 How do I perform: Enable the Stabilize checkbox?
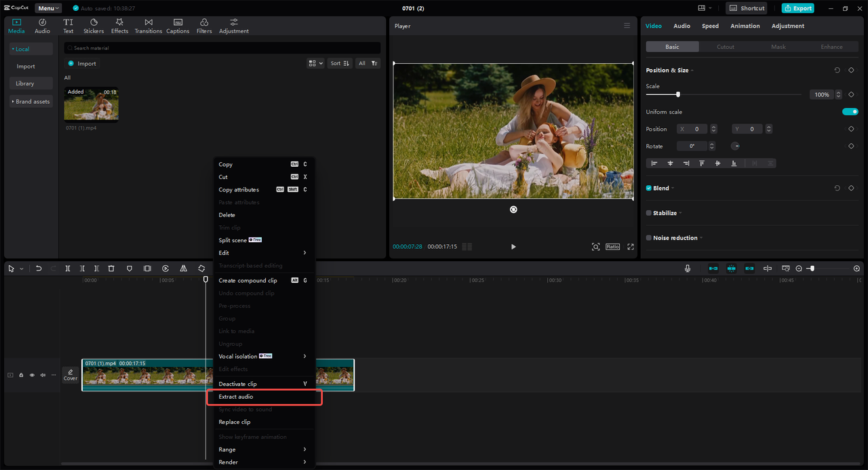[649, 213]
